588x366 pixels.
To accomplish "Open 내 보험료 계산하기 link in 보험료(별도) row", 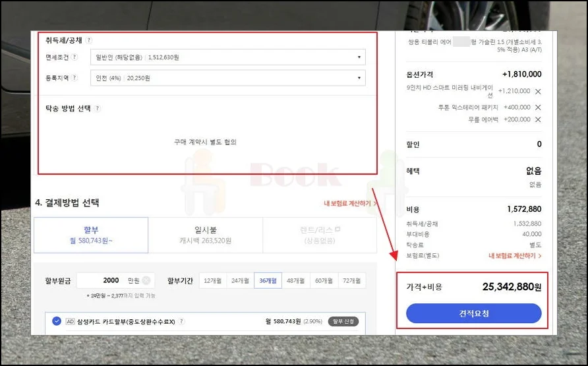I will pos(515,256).
